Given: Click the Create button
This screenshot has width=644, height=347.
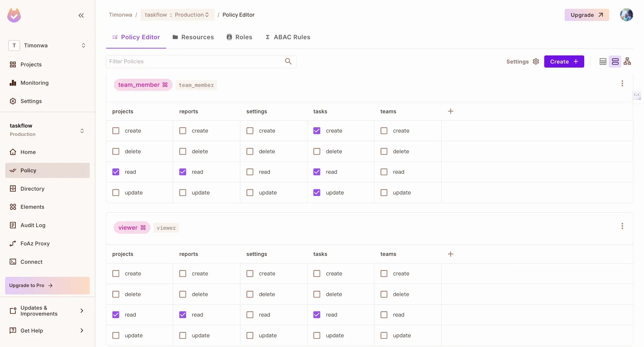Looking at the screenshot, I should 564,62.
